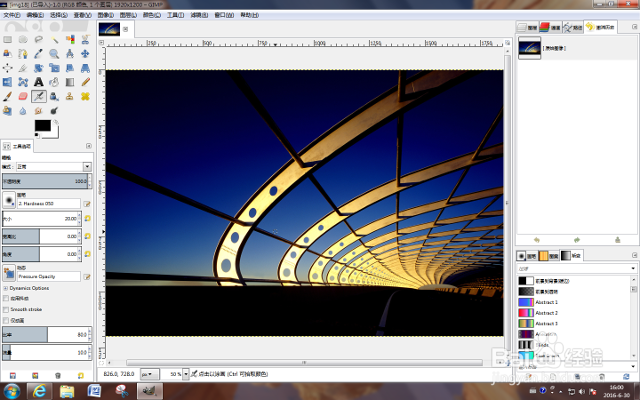The width and height of the screenshot is (640, 400).
Task: Click the 'Pressure Opacity' dynamics field
Action: pyautogui.click(x=49, y=276)
